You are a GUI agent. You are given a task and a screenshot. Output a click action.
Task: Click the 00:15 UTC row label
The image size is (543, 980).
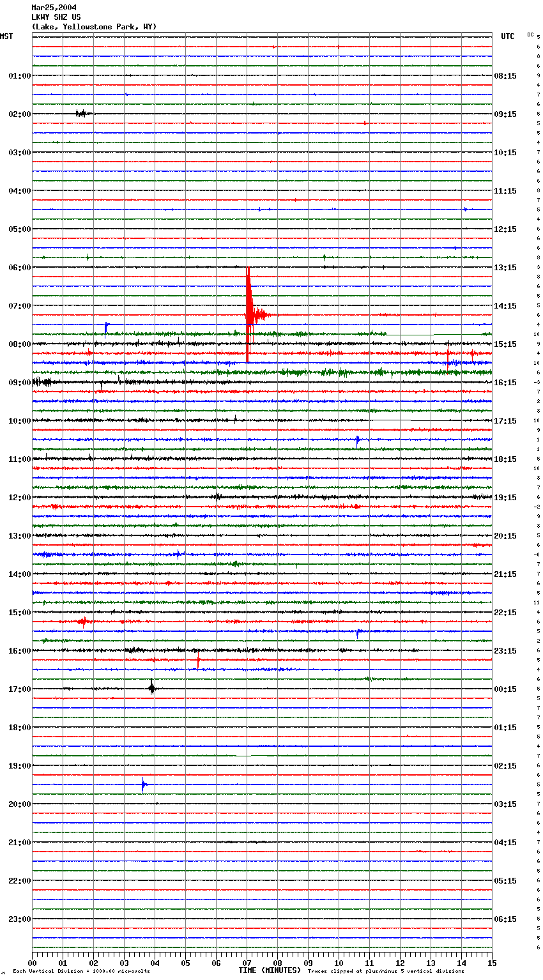click(x=505, y=689)
